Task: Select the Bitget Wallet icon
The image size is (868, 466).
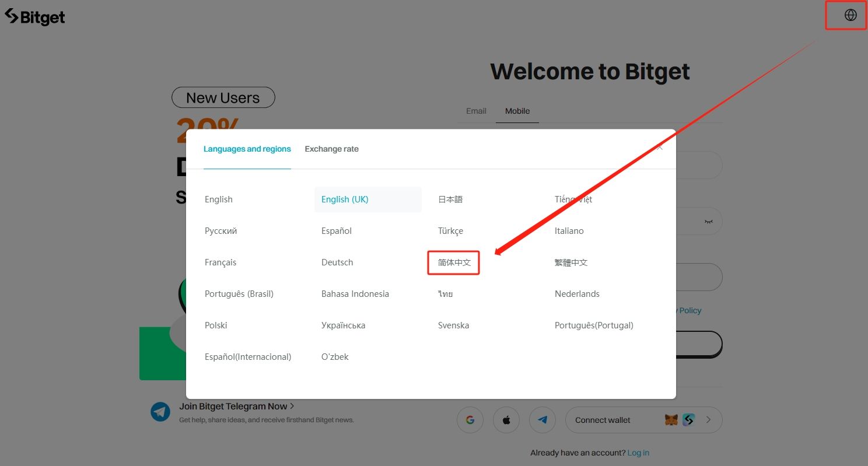Action: [689, 419]
